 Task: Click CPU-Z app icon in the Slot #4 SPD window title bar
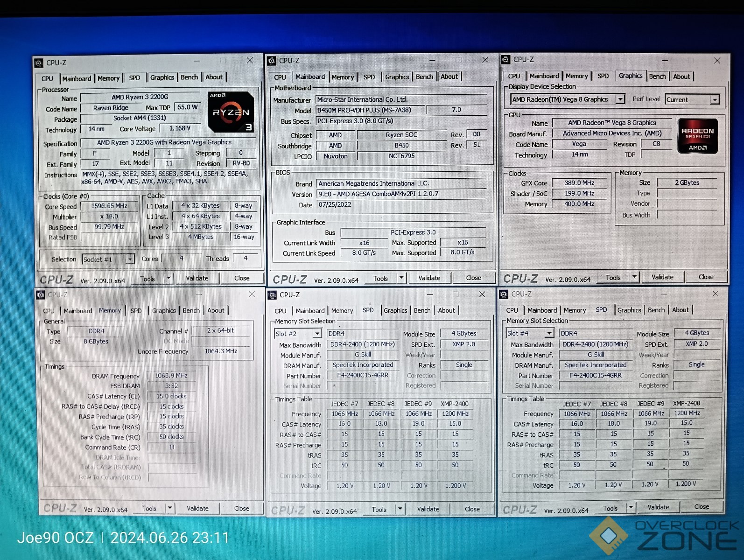click(504, 294)
